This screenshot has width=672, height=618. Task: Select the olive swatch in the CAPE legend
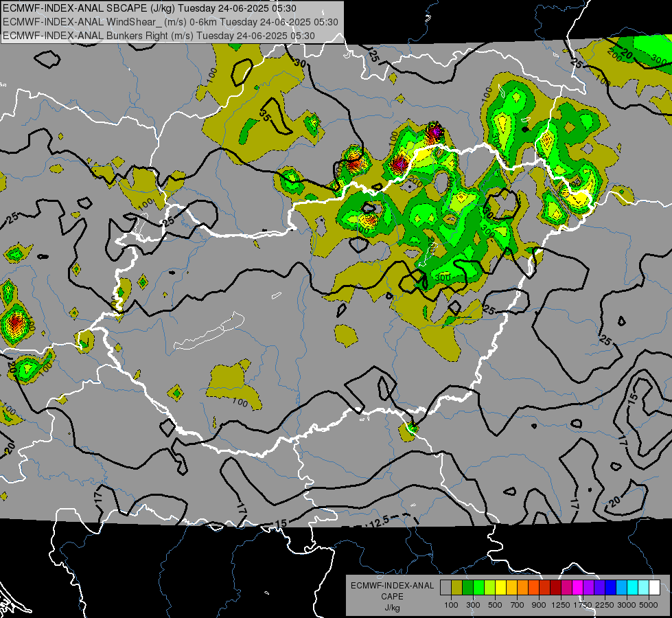point(456,587)
